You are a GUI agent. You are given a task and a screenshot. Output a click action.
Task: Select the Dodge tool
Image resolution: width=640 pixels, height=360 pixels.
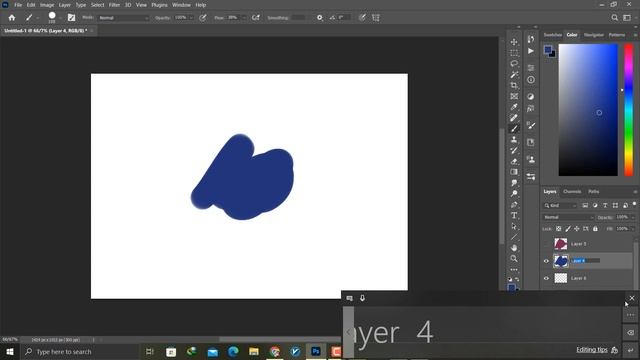[x=514, y=193]
